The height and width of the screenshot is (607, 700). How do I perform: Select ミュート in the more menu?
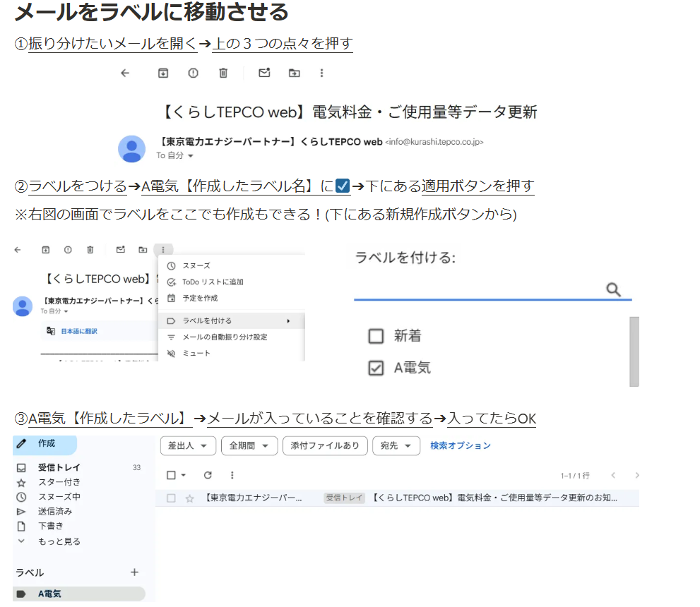pos(232,353)
